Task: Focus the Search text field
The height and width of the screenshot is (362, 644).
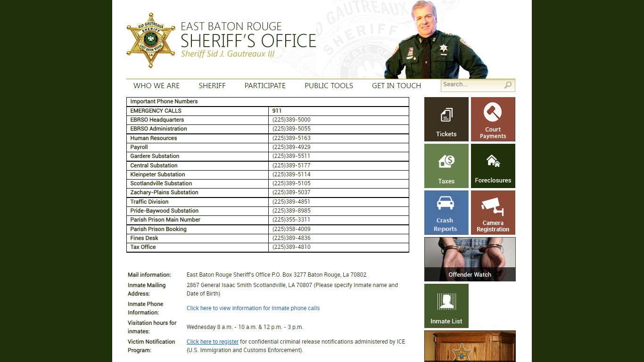Action: pyautogui.click(x=472, y=85)
